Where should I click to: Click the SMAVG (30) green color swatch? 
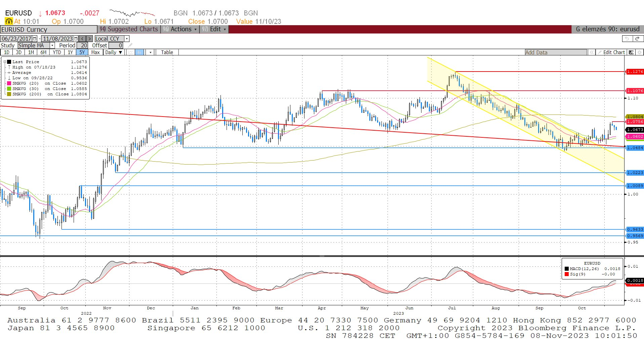(x=9, y=89)
